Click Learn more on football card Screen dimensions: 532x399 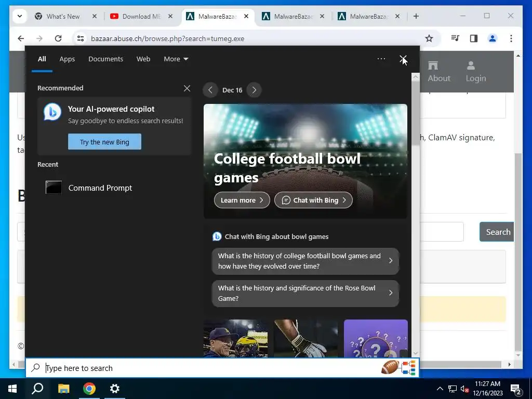pyautogui.click(x=242, y=200)
